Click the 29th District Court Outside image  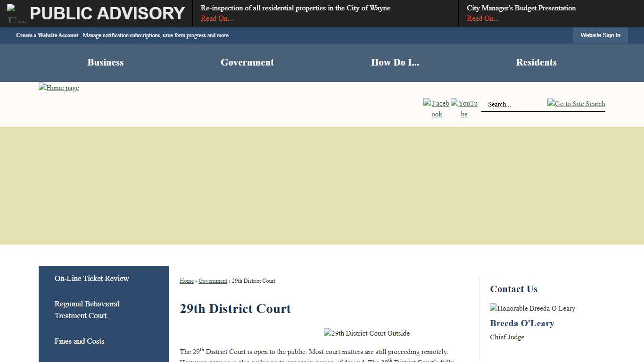[366, 333]
